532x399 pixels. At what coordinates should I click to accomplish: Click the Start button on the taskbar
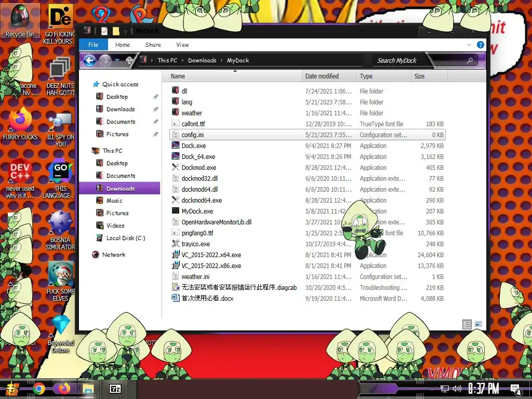point(13,389)
